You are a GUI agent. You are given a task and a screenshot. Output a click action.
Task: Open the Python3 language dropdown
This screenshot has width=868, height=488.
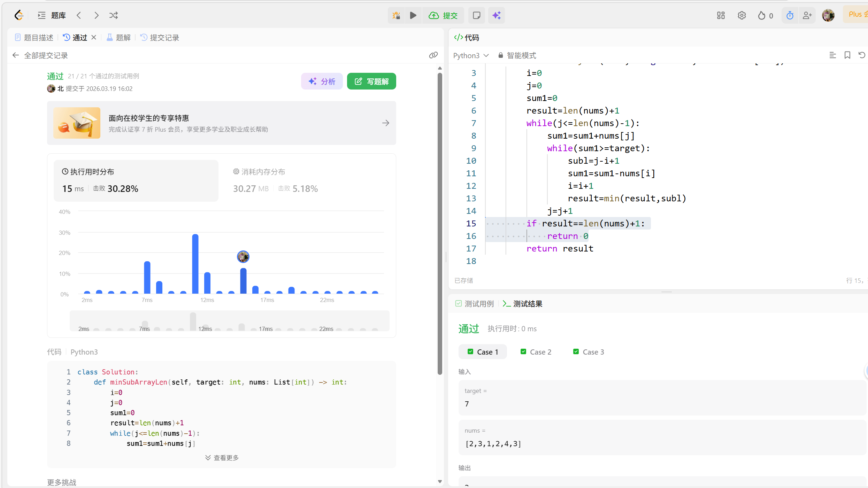tap(471, 55)
